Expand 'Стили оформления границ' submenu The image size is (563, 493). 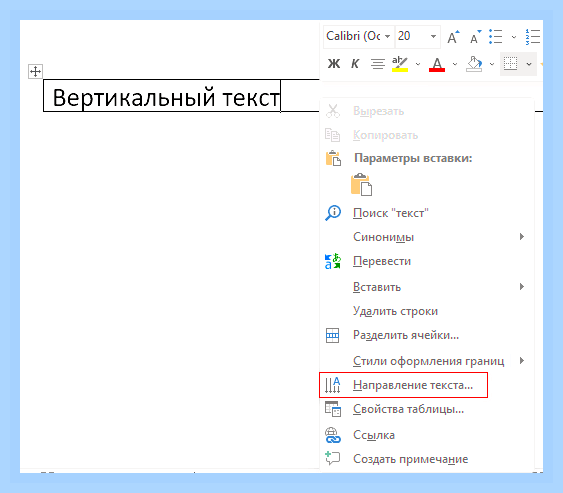(x=427, y=361)
